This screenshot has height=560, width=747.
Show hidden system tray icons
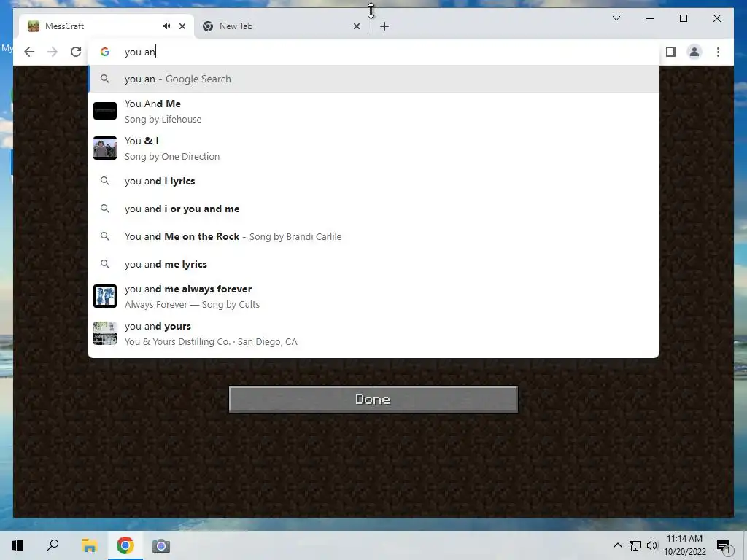pos(617,545)
